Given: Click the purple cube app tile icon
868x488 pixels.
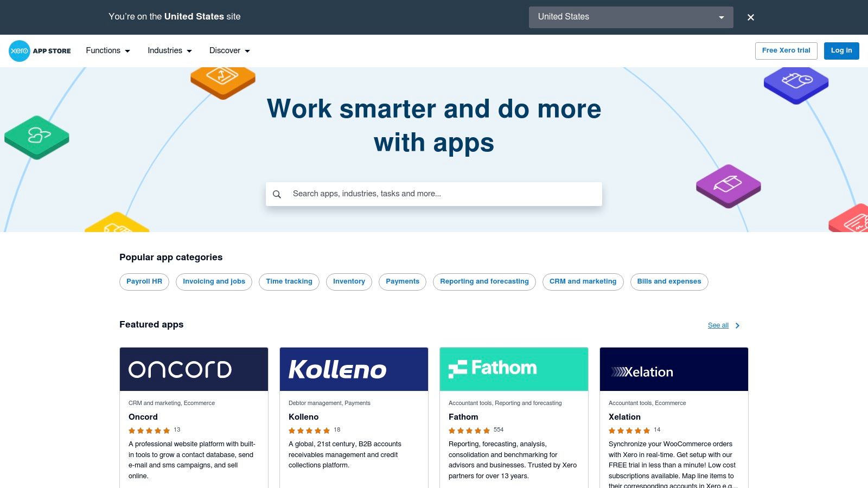Looking at the screenshot, I should click(727, 185).
